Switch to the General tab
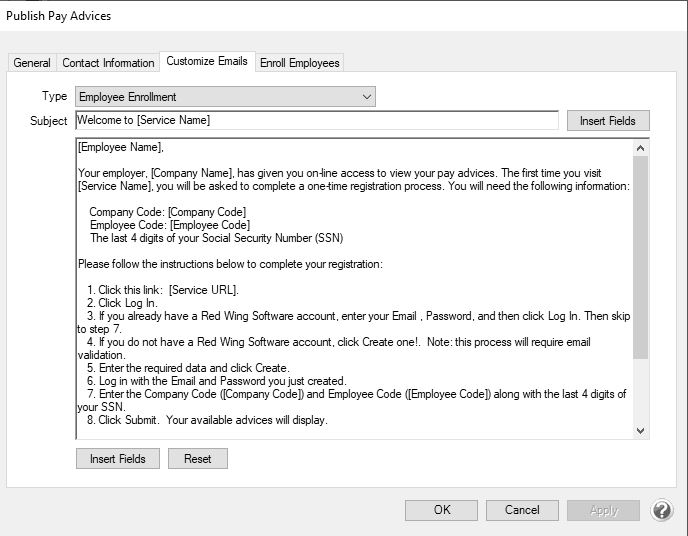 32,63
